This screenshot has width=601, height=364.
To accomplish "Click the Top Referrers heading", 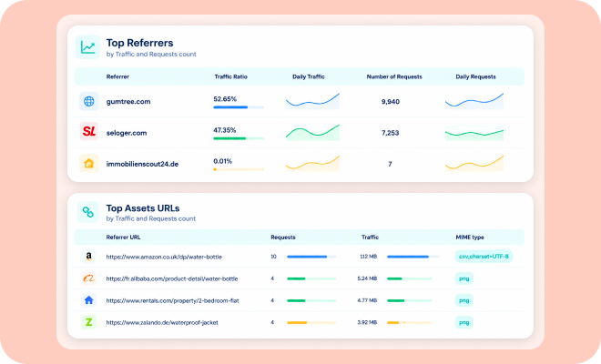I will coord(139,43).
